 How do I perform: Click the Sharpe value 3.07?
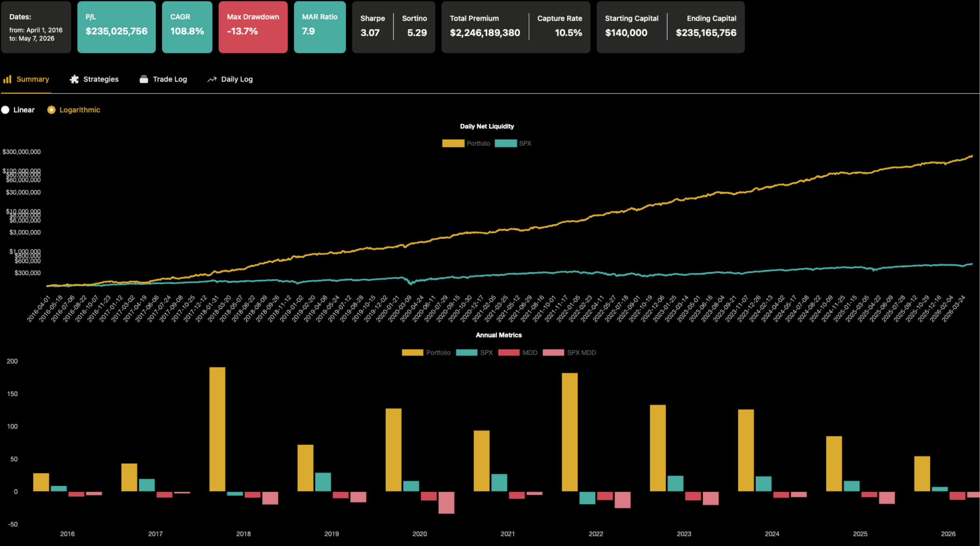[370, 33]
